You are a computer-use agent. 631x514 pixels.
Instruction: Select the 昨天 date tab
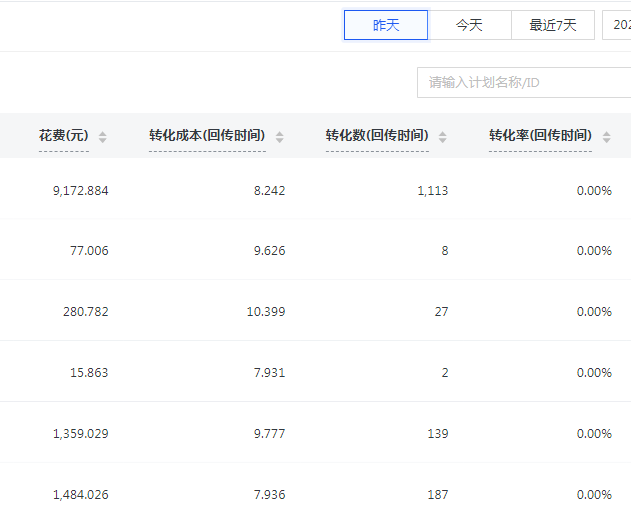coord(386,25)
